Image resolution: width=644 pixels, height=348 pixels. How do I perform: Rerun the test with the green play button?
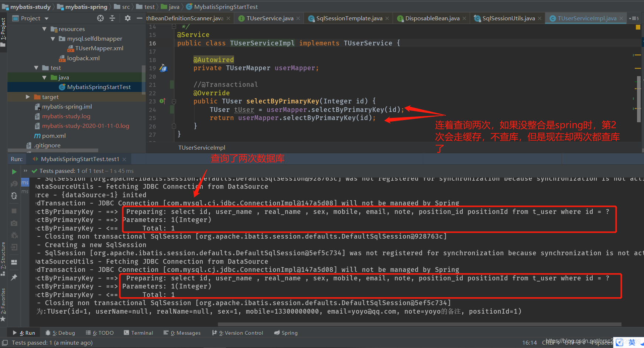pos(14,171)
